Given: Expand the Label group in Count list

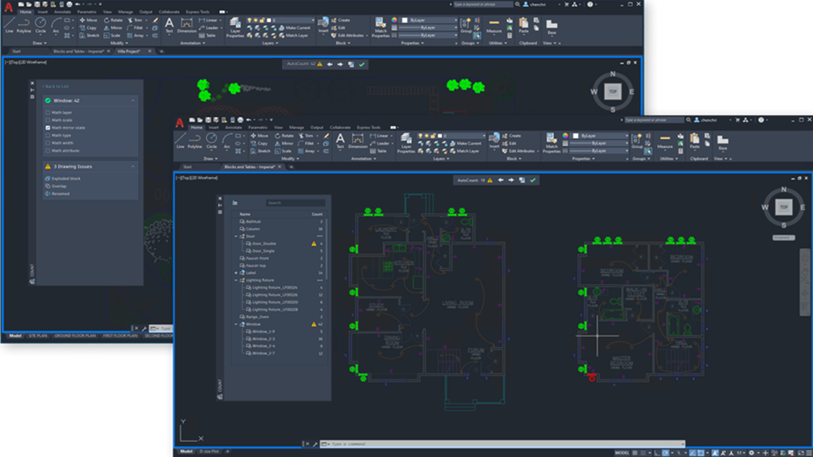Looking at the screenshot, I should coord(236,272).
